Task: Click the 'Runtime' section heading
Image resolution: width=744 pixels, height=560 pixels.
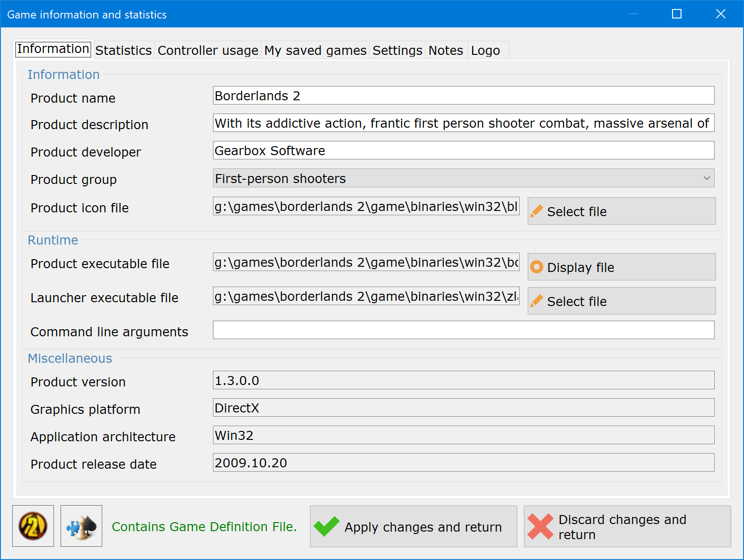Action: point(53,240)
